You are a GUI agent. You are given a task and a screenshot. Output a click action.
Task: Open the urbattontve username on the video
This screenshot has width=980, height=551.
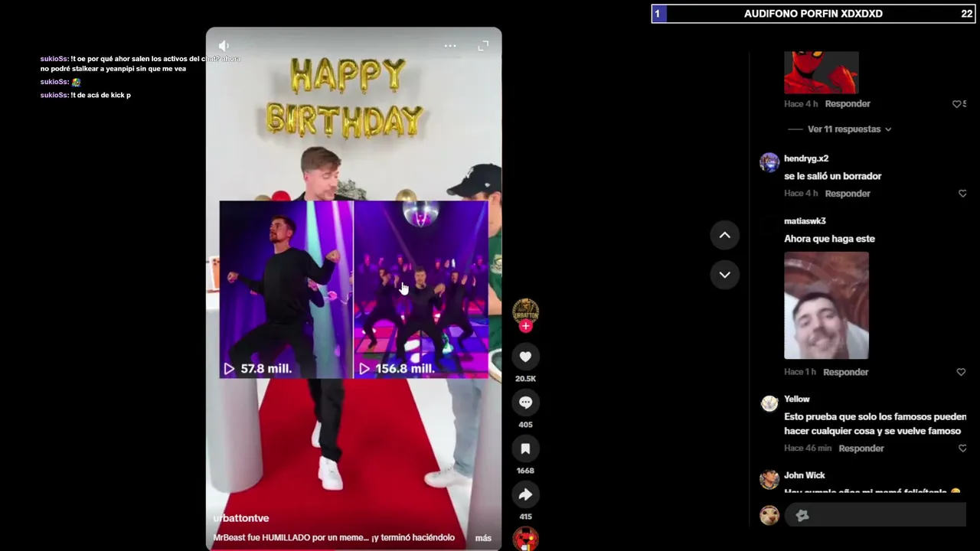pos(241,518)
